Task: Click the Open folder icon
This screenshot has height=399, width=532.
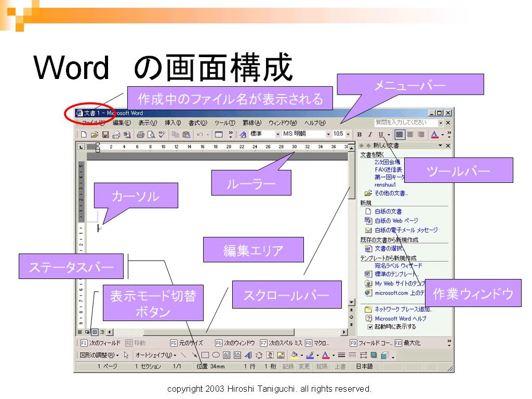Action: [x=95, y=135]
